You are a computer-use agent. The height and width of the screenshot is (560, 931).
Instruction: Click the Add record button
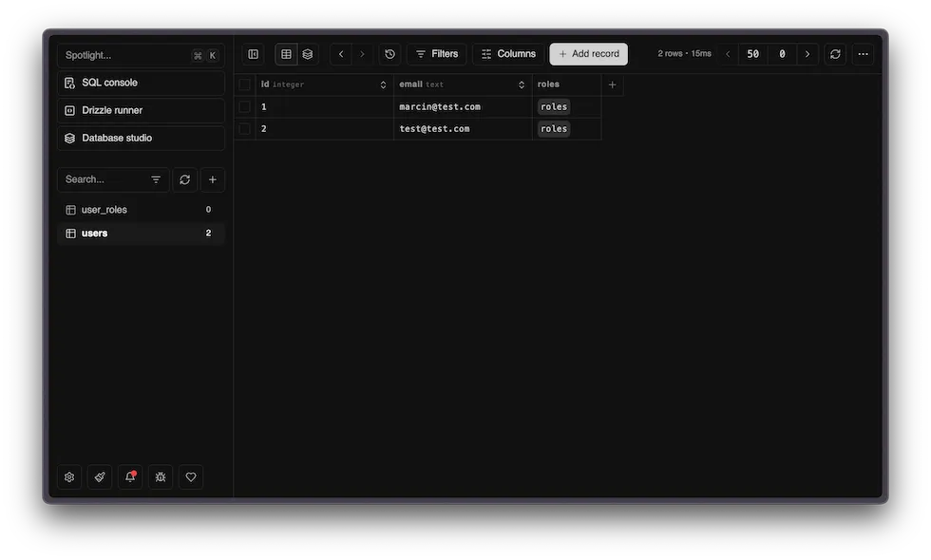coord(588,54)
